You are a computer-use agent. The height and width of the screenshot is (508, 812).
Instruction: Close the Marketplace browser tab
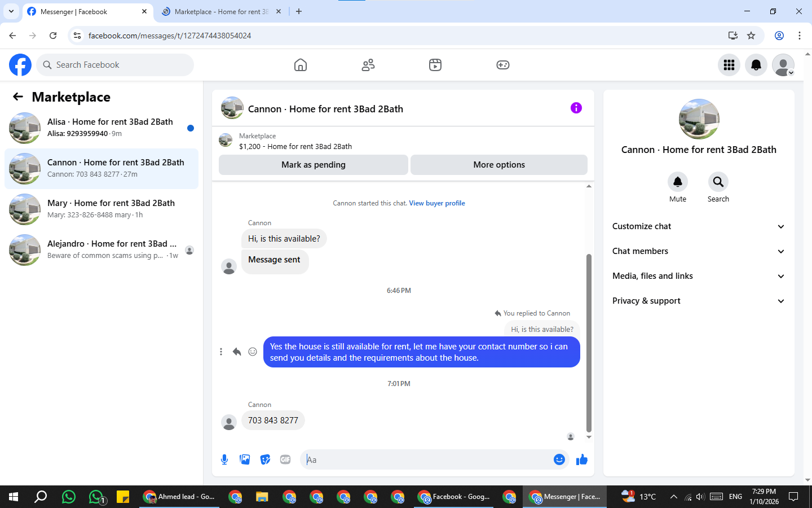pos(279,11)
